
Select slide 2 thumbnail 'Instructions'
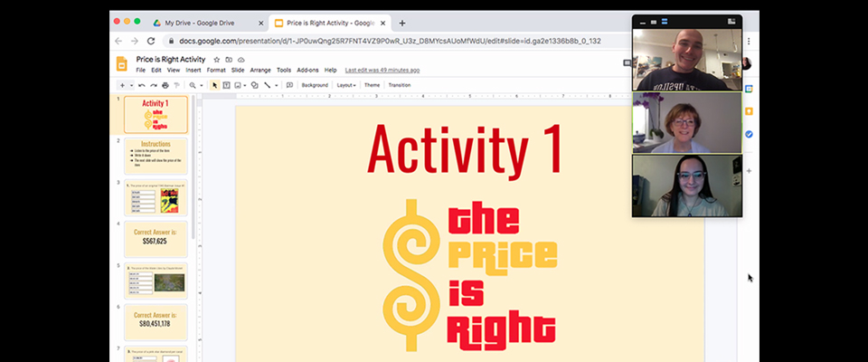click(x=156, y=157)
